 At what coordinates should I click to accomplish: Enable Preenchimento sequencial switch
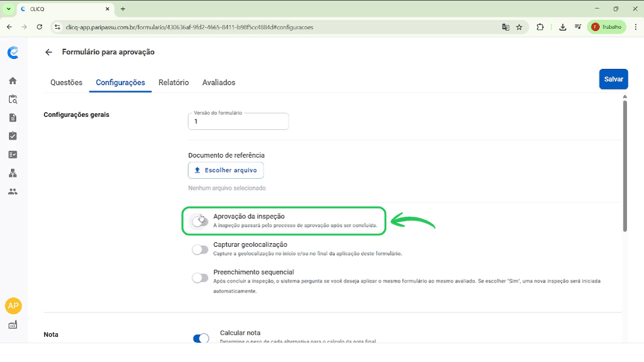200,278
